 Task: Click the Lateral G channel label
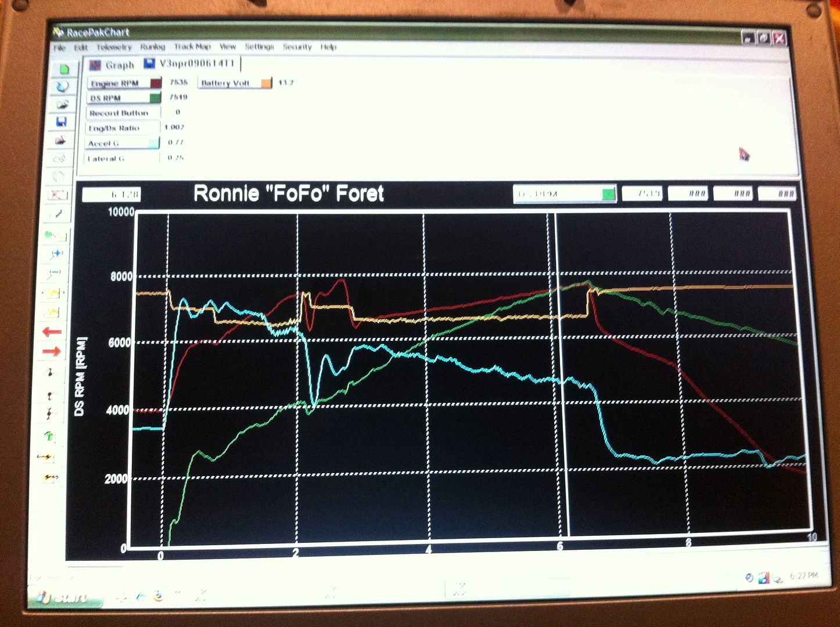click(106, 158)
